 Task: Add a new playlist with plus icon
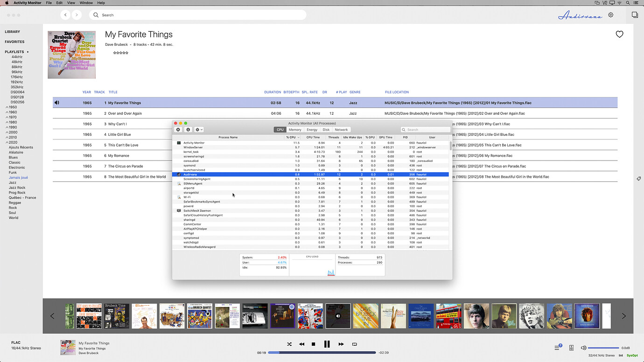[x=28, y=52]
